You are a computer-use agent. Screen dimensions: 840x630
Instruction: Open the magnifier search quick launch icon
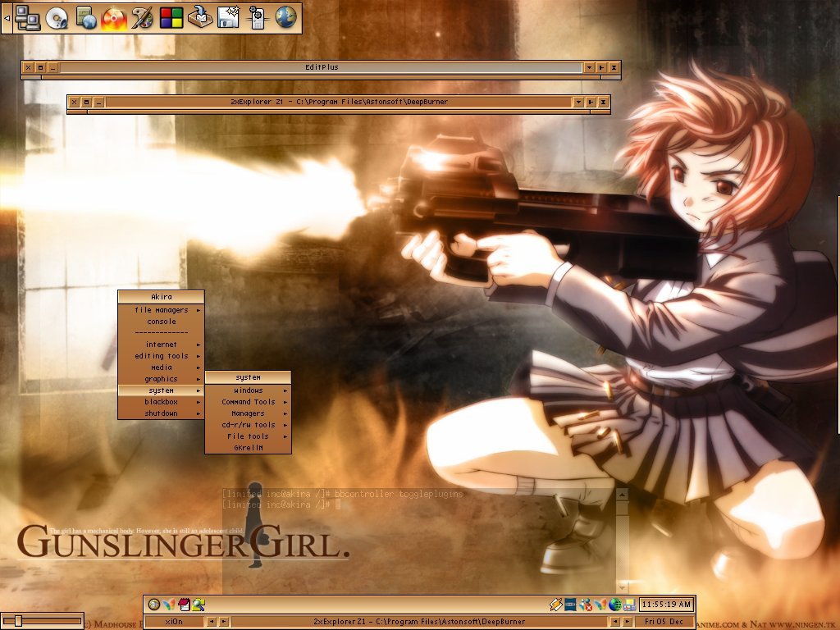[199, 605]
